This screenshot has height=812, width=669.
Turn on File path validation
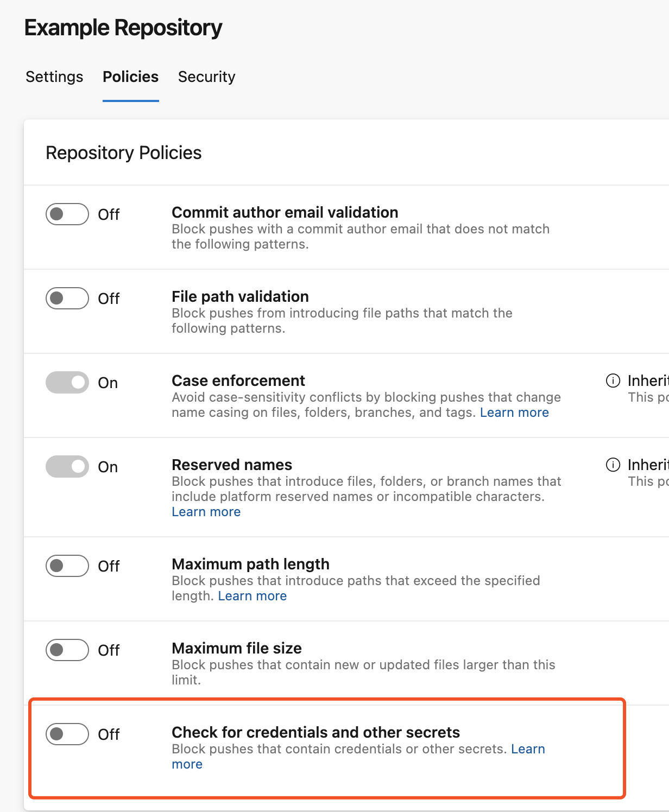pyautogui.click(x=66, y=298)
